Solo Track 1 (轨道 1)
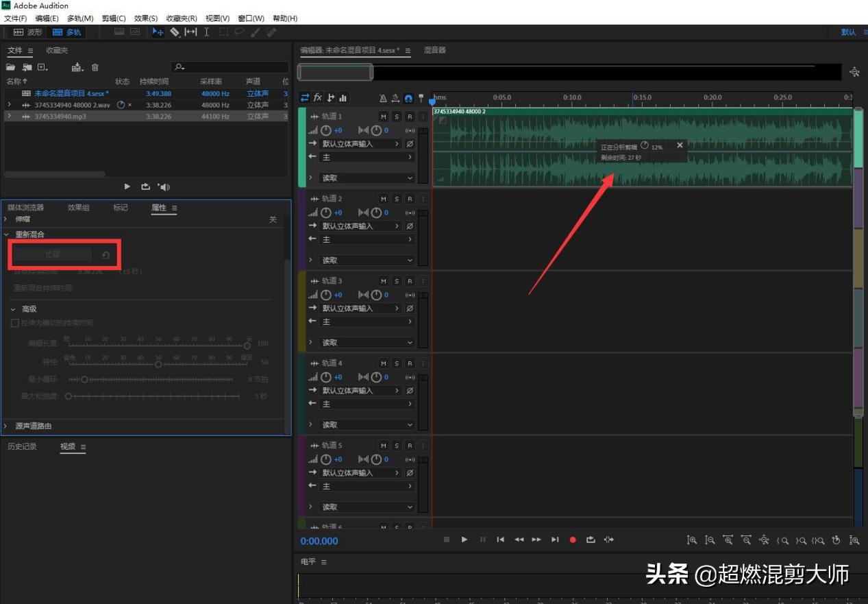 [x=397, y=117]
